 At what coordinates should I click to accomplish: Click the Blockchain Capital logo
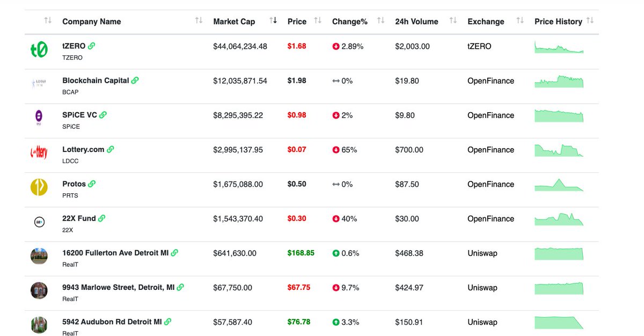click(39, 83)
